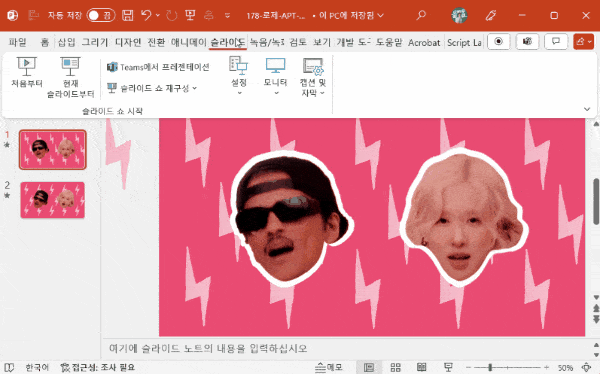This screenshot has width=600, height=374.
Task: Click Teams에서 프레젠테이션
Action: 158,67
